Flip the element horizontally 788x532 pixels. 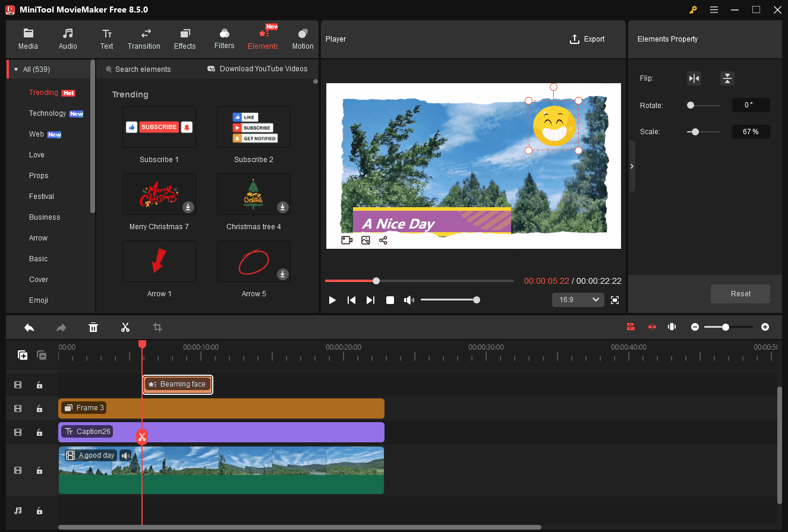[694, 78]
